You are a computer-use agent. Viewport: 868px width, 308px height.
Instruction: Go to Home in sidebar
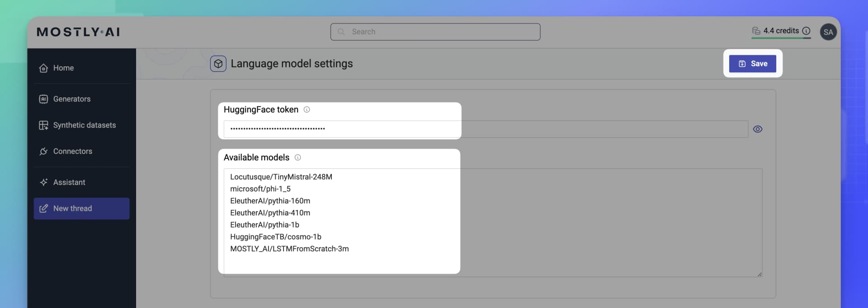pos(81,68)
